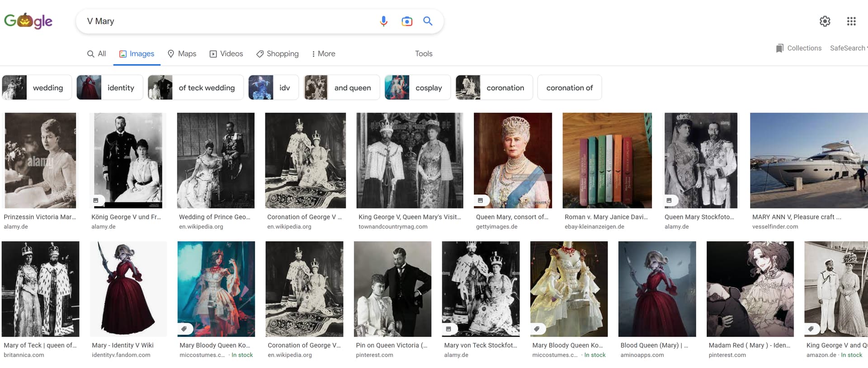Open the King George V amazon.de image
The image size is (868, 368).
(x=836, y=289)
